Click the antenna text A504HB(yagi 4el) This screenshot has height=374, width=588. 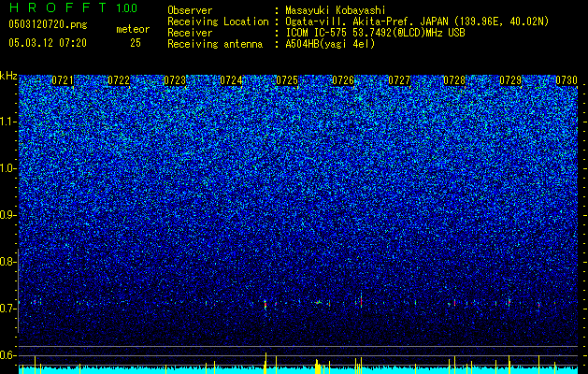coord(330,44)
